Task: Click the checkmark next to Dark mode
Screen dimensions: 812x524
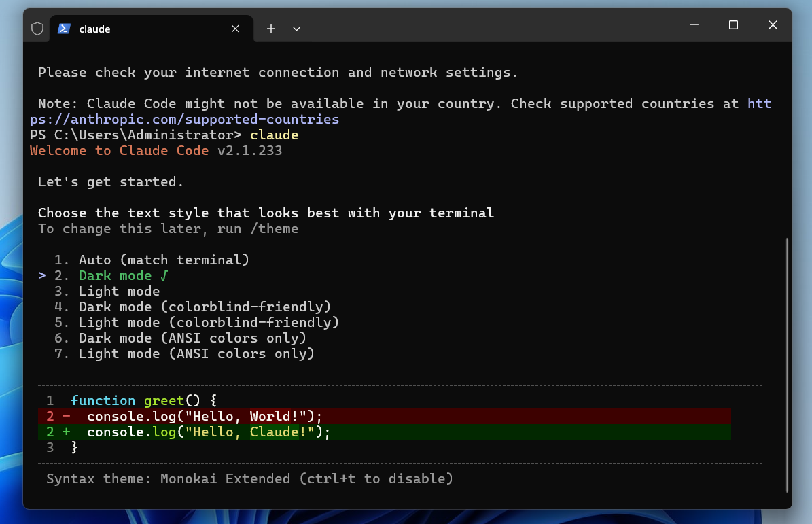Action: [x=164, y=275]
